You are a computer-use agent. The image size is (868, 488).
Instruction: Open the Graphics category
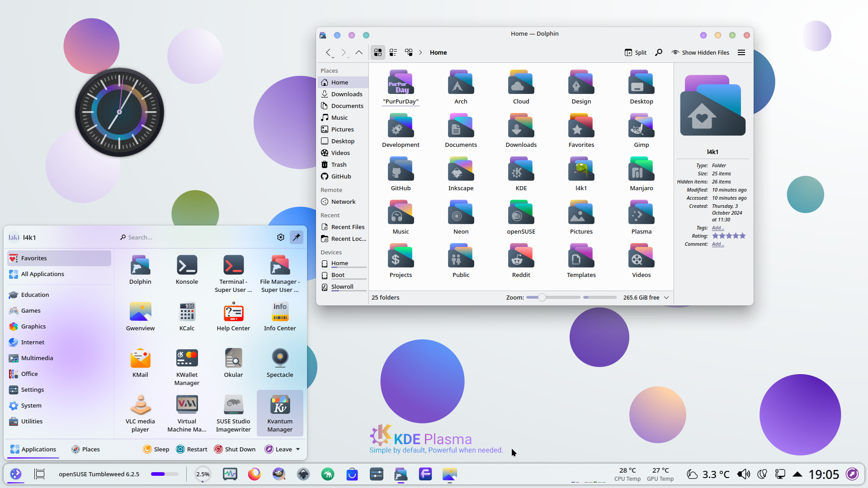click(59, 326)
